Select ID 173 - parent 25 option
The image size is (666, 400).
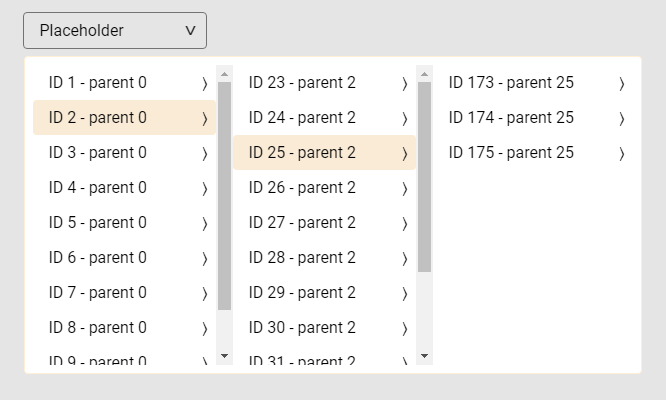click(511, 83)
